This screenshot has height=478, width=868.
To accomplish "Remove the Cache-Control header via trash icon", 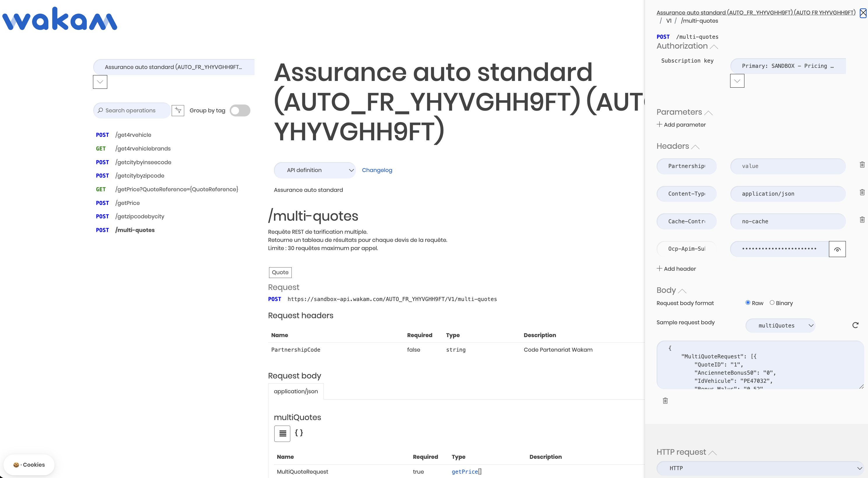I will [x=862, y=220].
